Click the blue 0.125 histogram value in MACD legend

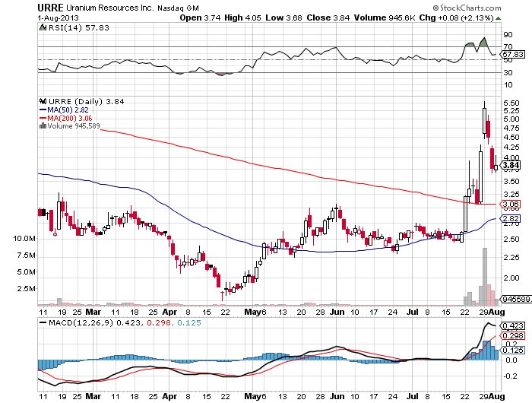click(x=189, y=322)
